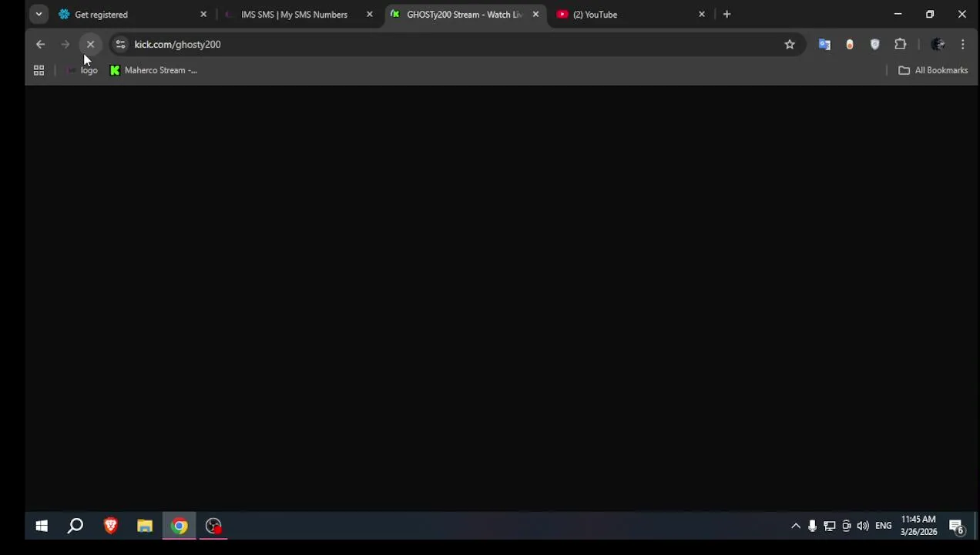Open the All Bookmarks folder
This screenshot has height=555, width=980.
click(x=932, y=70)
